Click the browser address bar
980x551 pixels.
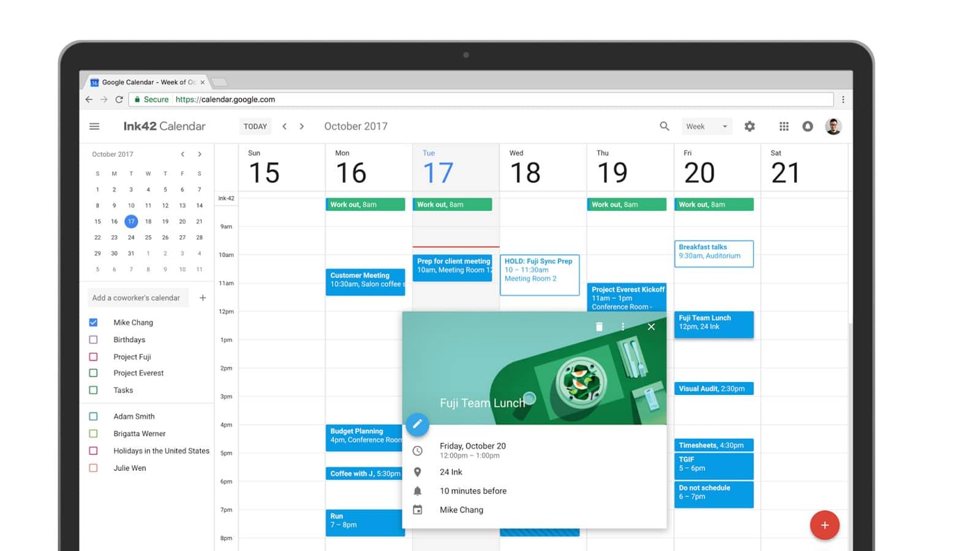(481, 99)
